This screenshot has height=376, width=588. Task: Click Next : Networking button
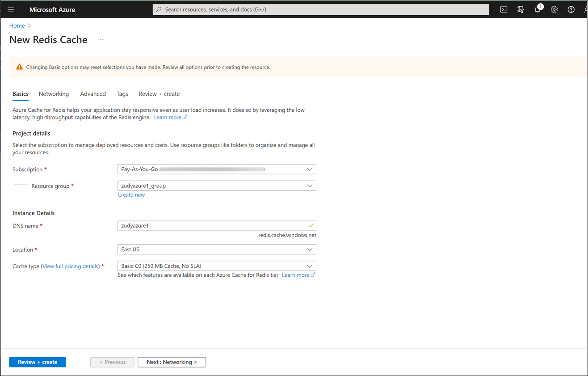[x=172, y=362]
